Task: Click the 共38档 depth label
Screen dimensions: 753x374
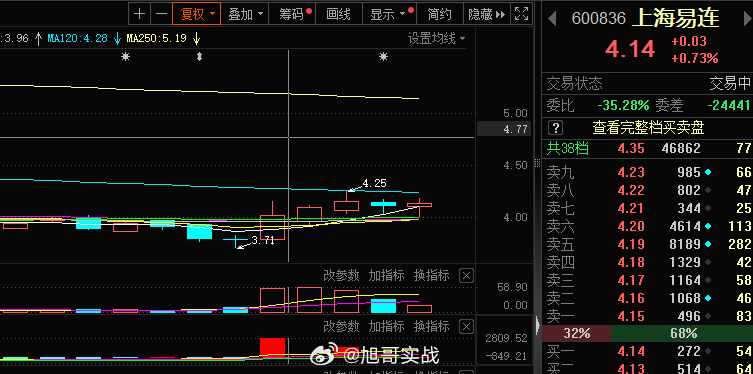Action: [x=568, y=148]
